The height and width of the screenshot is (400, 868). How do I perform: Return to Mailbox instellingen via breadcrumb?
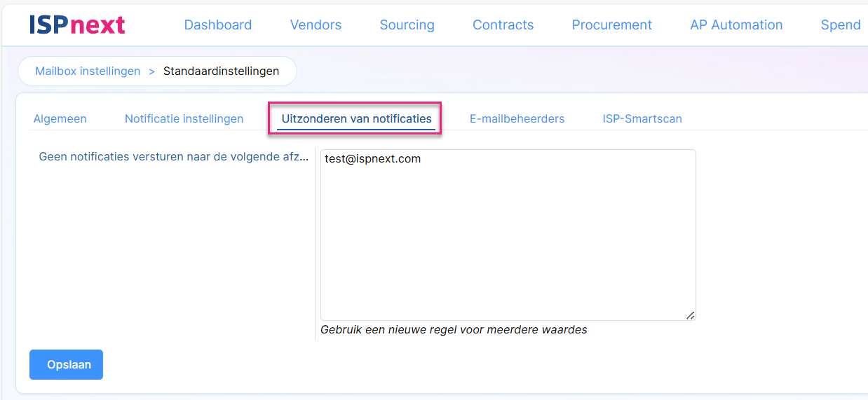[x=88, y=71]
